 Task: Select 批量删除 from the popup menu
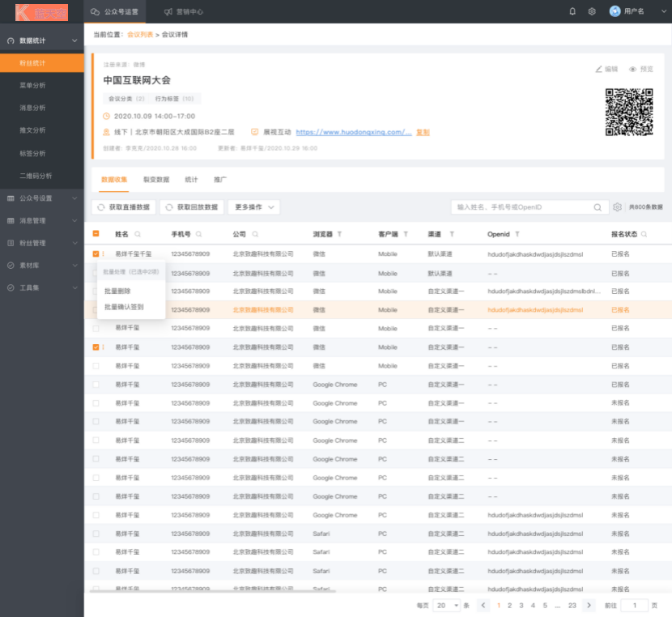tap(118, 291)
